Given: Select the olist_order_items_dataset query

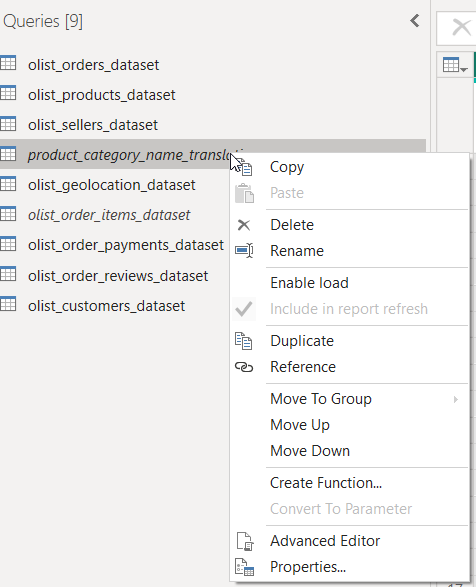Looking at the screenshot, I should click(109, 215).
